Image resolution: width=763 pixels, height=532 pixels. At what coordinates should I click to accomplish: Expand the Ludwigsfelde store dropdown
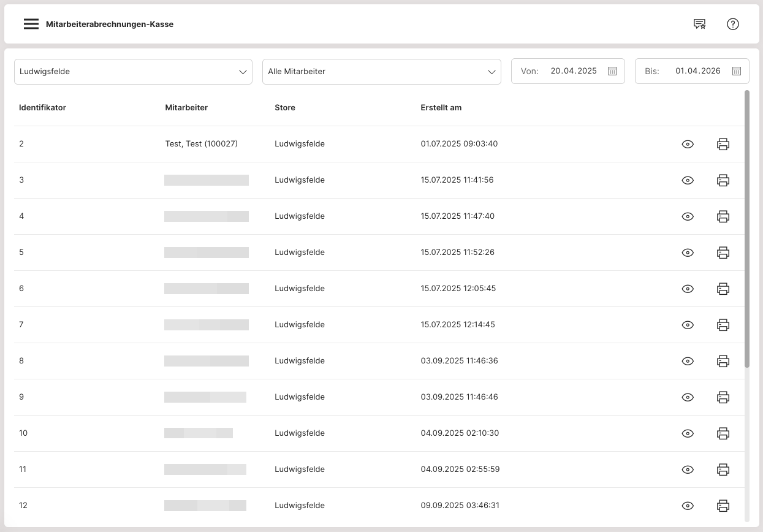(x=133, y=72)
